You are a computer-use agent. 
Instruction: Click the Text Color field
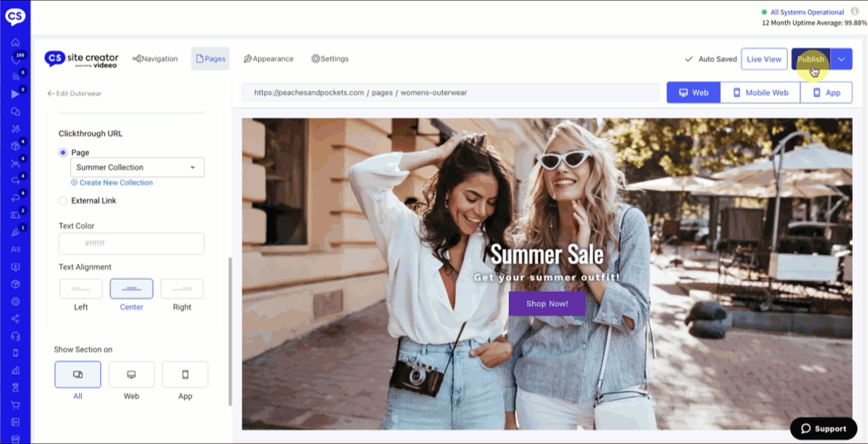[131, 244]
